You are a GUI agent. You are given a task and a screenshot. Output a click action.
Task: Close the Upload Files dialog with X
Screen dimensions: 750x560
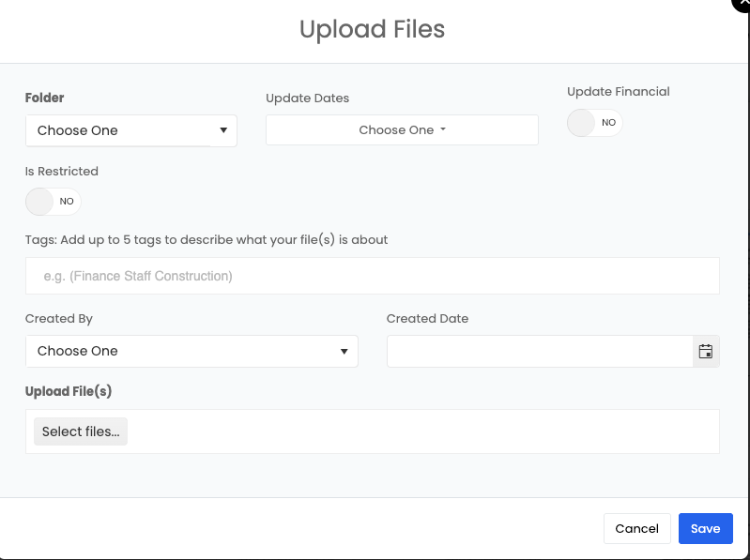point(742,4)
